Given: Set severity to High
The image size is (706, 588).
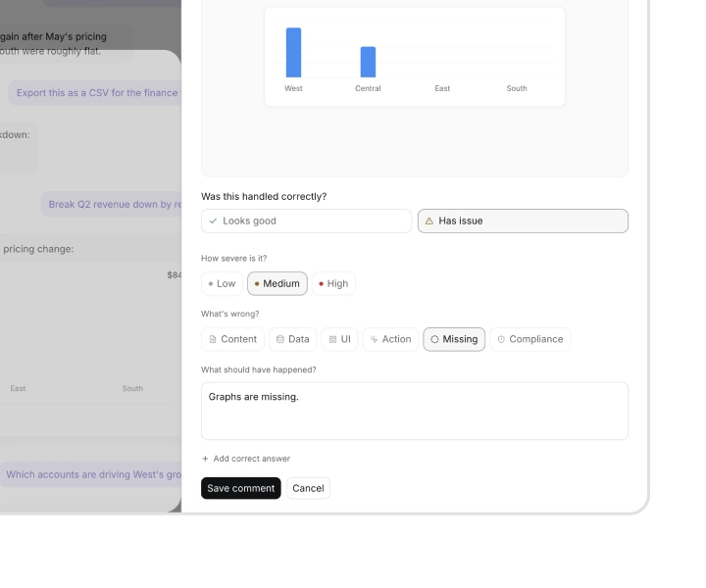Looking at the screenshot, I should [333, 283].
